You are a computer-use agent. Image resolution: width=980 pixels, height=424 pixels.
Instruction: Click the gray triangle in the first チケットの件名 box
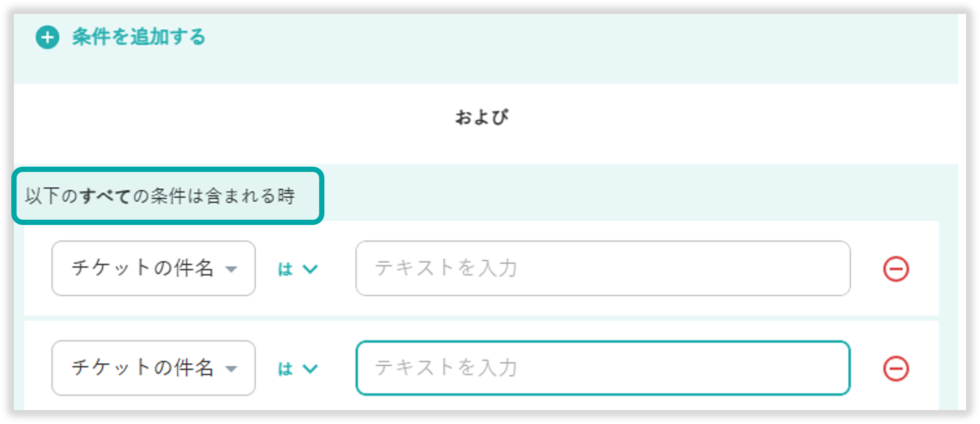231,269
